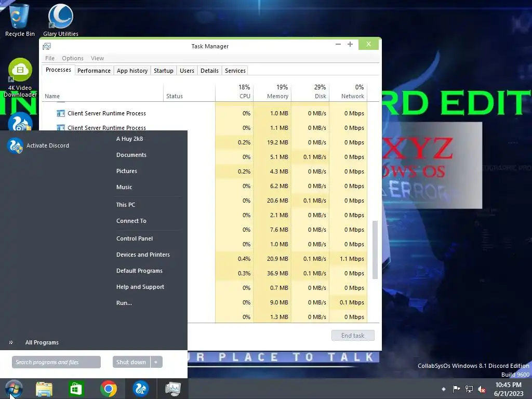Launch 4K Video Downloader desktop icon
This screenshot has width=532, height=399.
20,77
